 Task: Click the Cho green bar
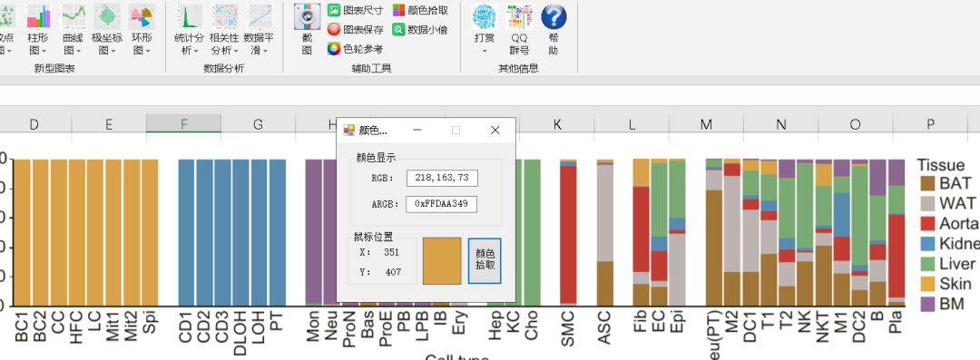pos(532,232)
